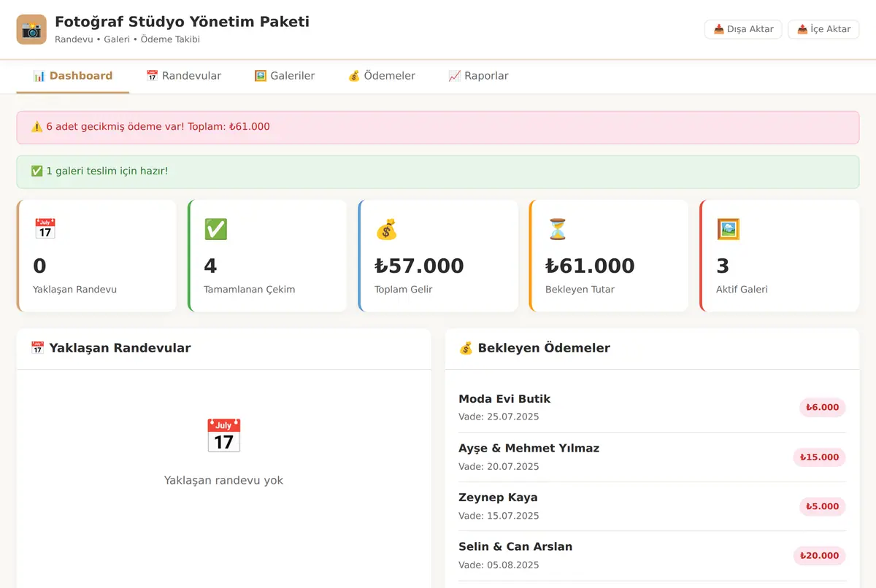Click the overdue payments warning banner
Image resolution: width=876 pixels, height=588 pixels.
pos(438,127)
